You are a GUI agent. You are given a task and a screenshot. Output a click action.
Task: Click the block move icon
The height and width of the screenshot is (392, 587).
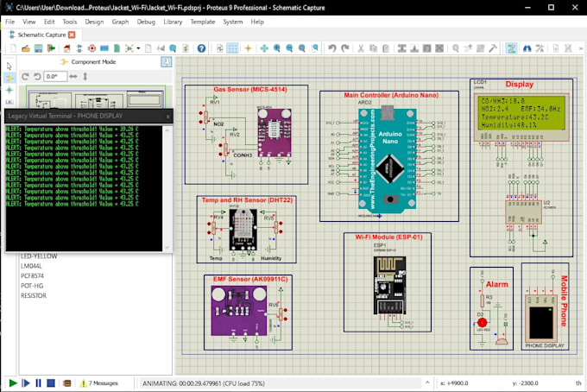(414, 48)
